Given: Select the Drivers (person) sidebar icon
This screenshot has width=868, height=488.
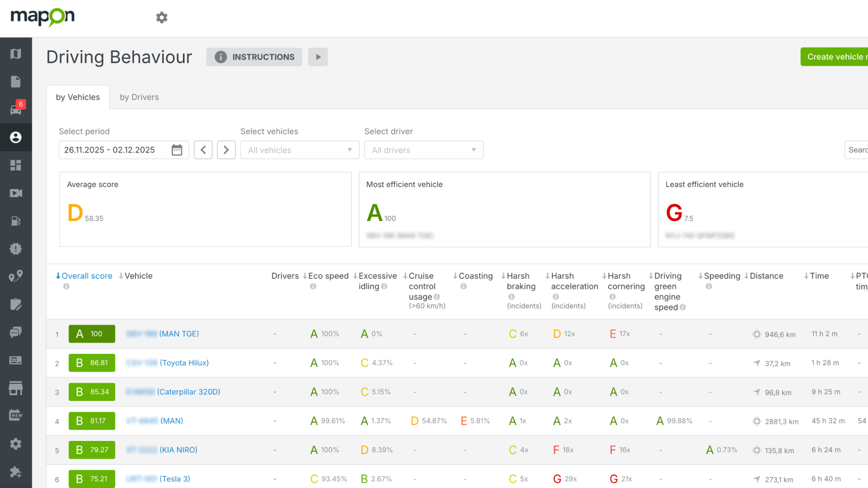Looking at the screenshot, I should (16, 137).
